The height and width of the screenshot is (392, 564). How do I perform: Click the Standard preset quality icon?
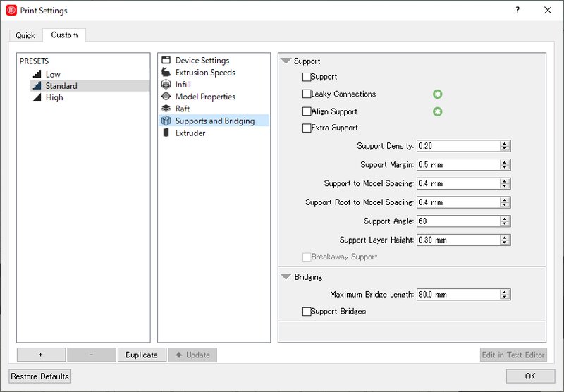37,85
